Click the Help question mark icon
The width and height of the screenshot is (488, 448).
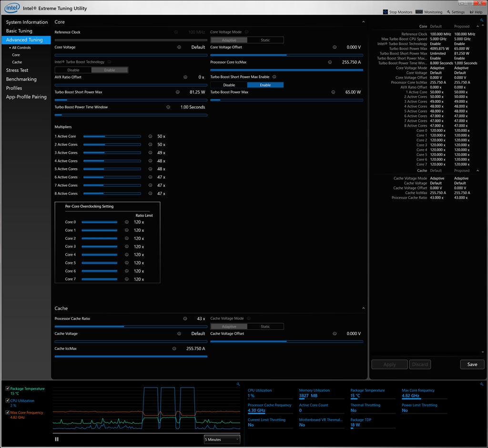click(472, 12)
